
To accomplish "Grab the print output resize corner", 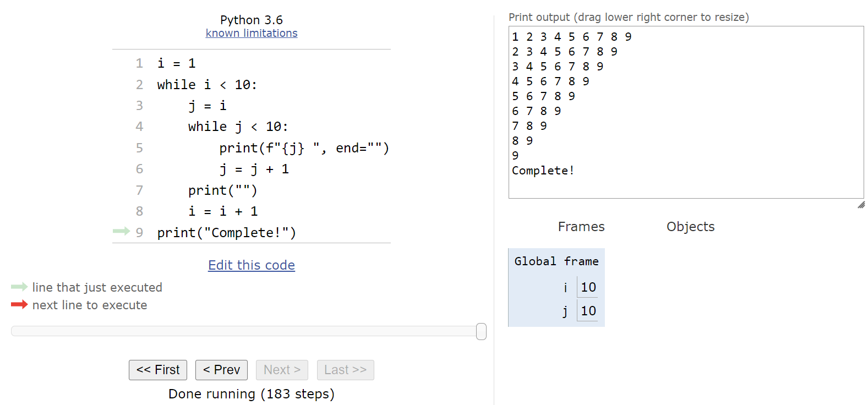I will tap(861, 205).
